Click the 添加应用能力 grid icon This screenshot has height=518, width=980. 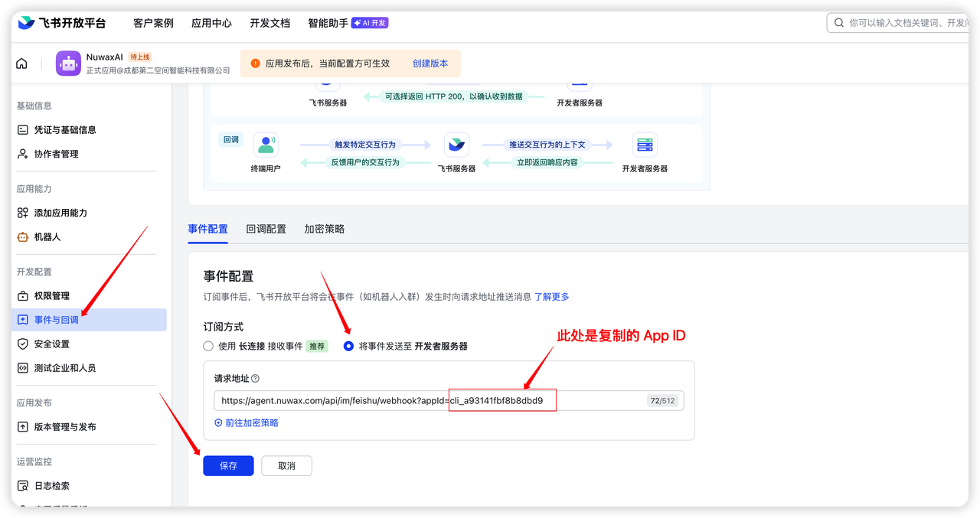(23, 213)
